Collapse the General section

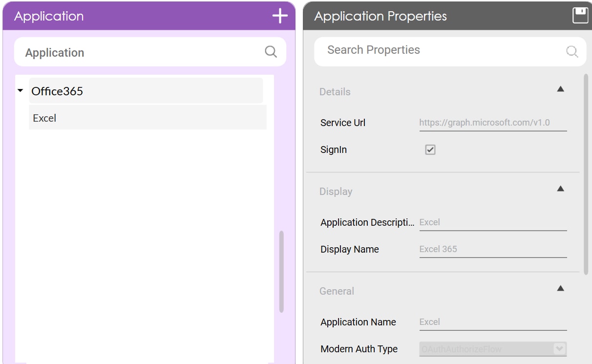(x=561, y=288)
